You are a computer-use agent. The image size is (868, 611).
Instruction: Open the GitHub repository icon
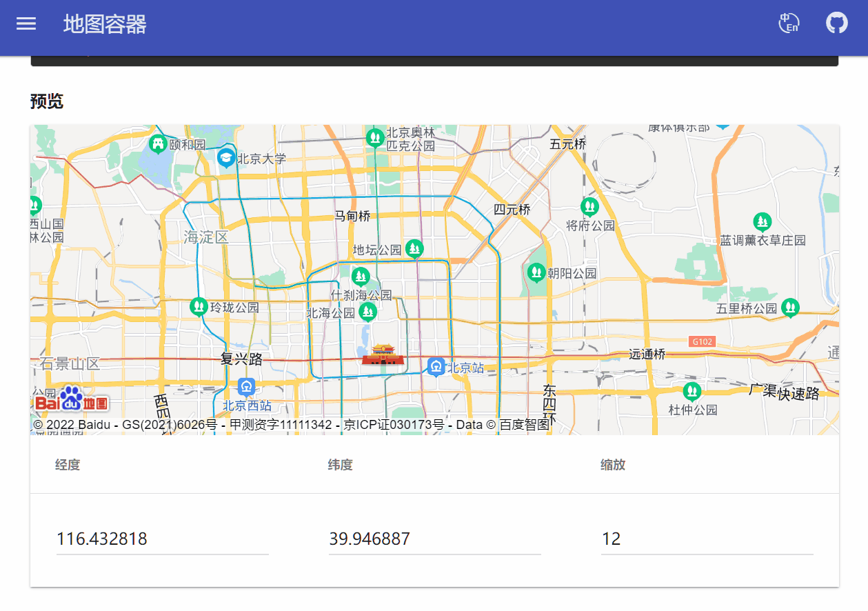coord(836,23)
